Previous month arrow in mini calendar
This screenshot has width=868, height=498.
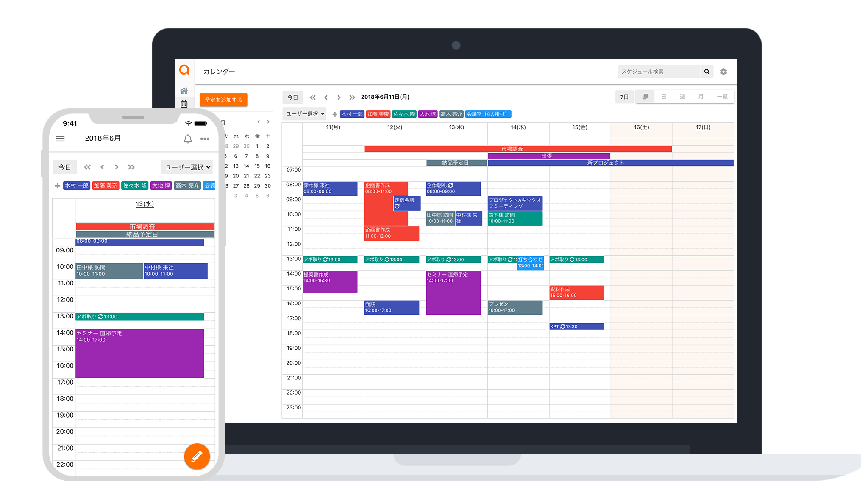click(259, 122)
